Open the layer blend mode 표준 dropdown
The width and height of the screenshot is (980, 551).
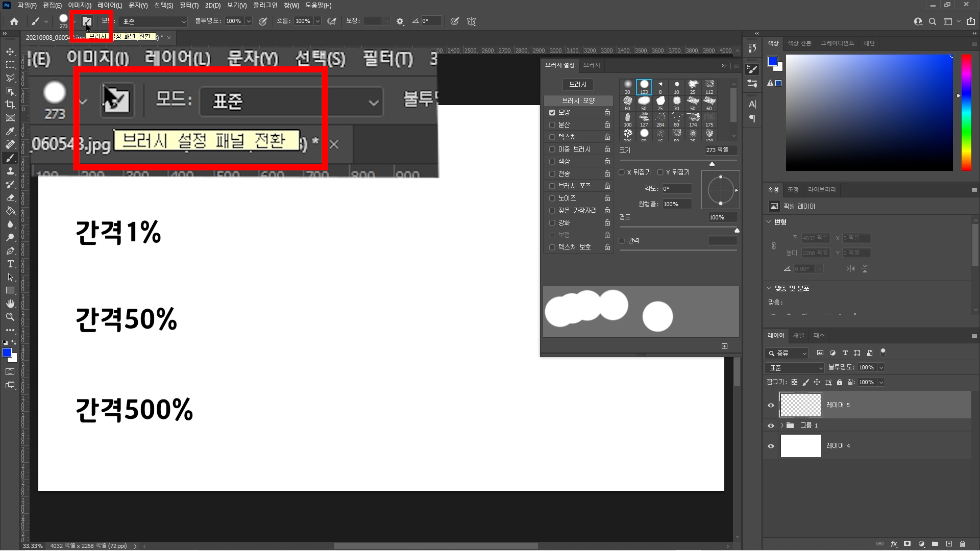795,368
